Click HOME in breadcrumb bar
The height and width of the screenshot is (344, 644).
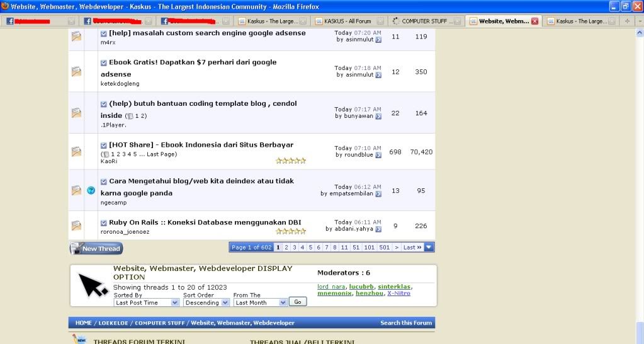pos(83,323)
